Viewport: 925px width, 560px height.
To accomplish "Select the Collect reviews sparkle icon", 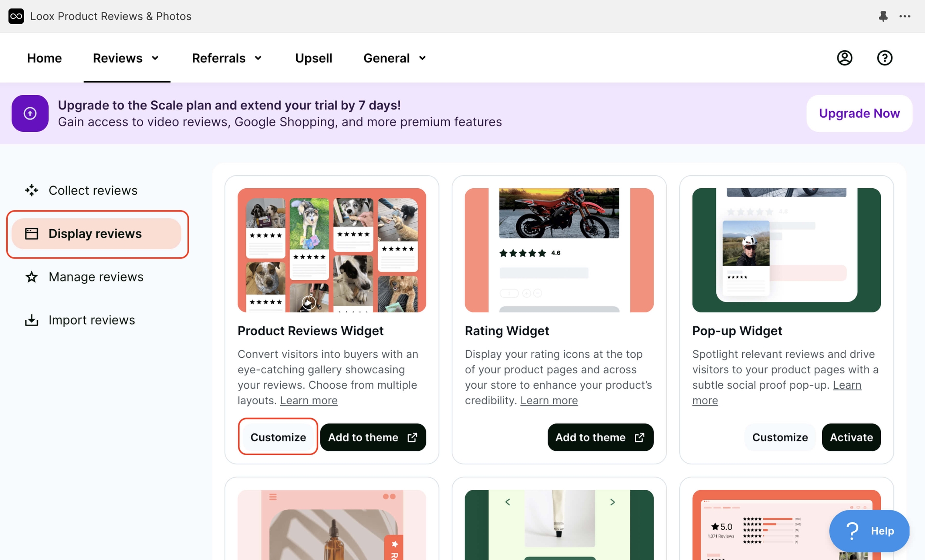I will point(31,190).
